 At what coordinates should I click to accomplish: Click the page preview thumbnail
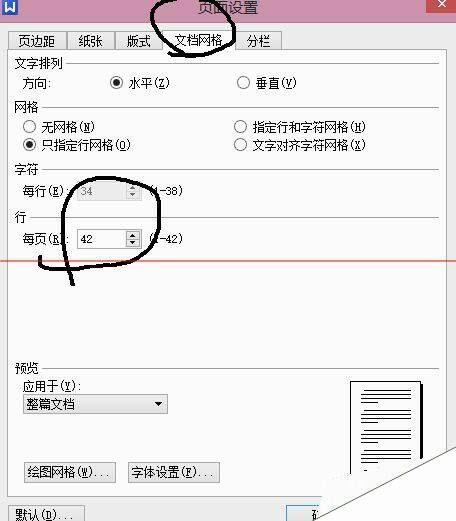386,427
